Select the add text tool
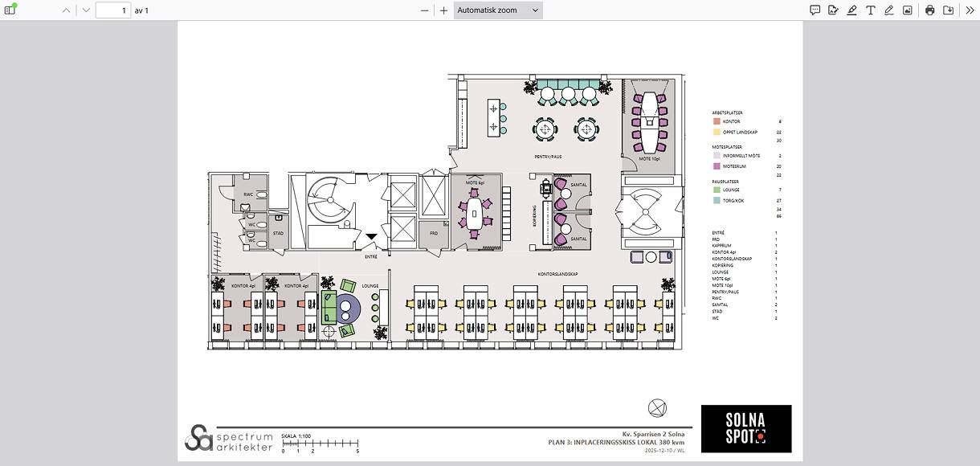The image size is (980, 466). [870, 10]
